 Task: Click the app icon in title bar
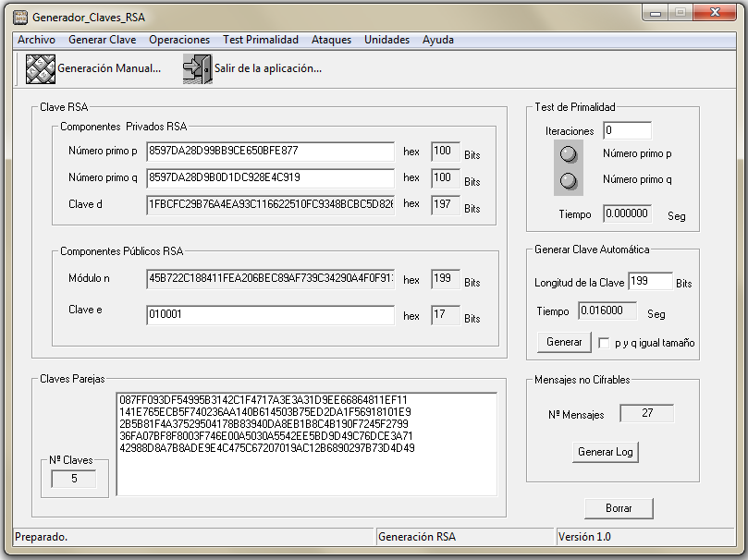click(x=18, y=18)
